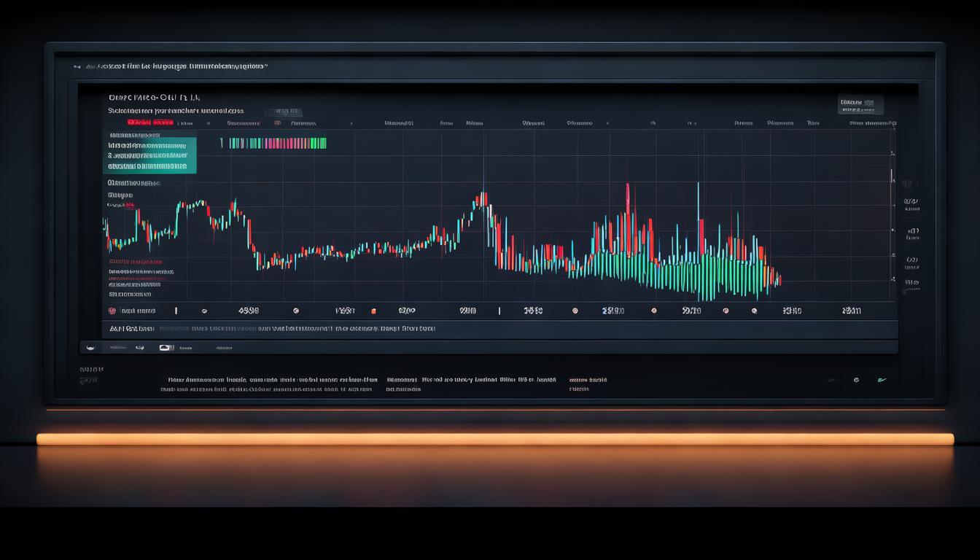This screenshot has width=980, height=560.
Task: Click the green checkmark icon in the footer
Action: pos(882,380)
